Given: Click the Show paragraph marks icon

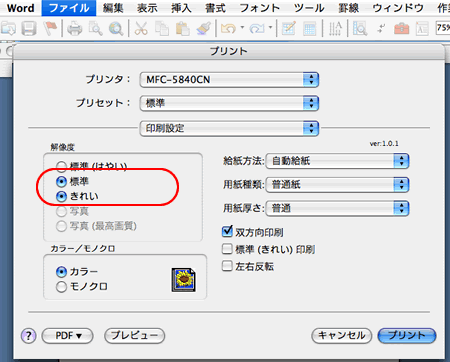Looking at the screenshot, I should [x=381, y=29].
